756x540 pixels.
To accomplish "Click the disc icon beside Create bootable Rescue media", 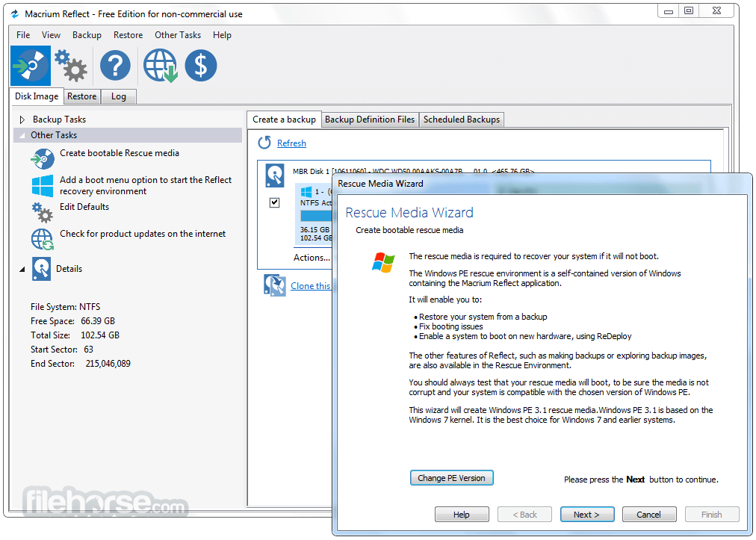I will (x=43, y=158).
